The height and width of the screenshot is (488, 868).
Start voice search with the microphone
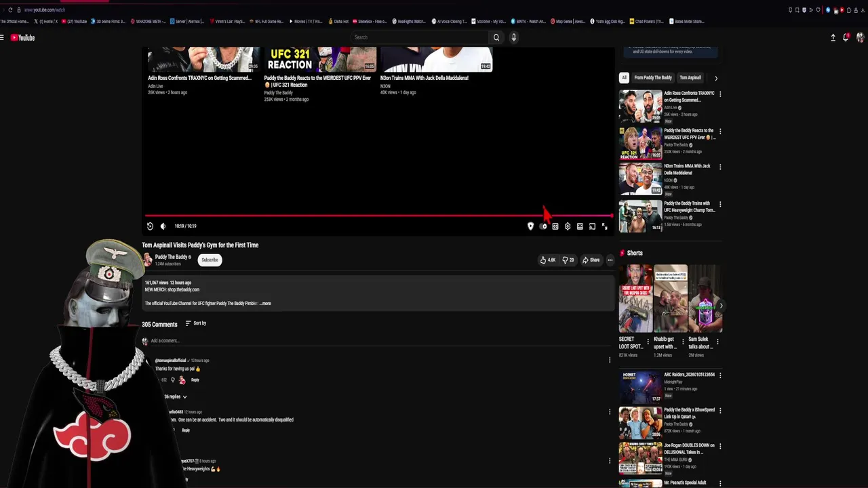pos(514,37)
